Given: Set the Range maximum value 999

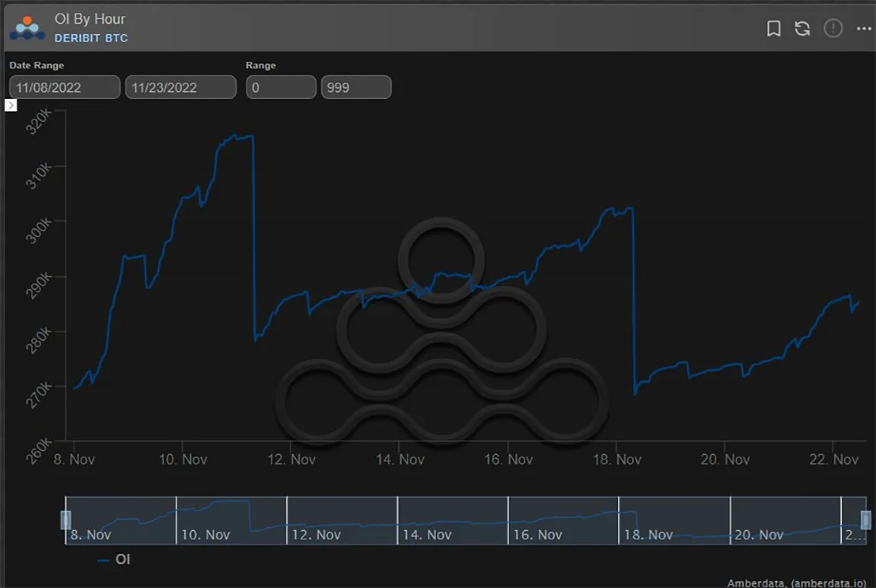Looking at the screenshot, I should [x=356, y=87].
